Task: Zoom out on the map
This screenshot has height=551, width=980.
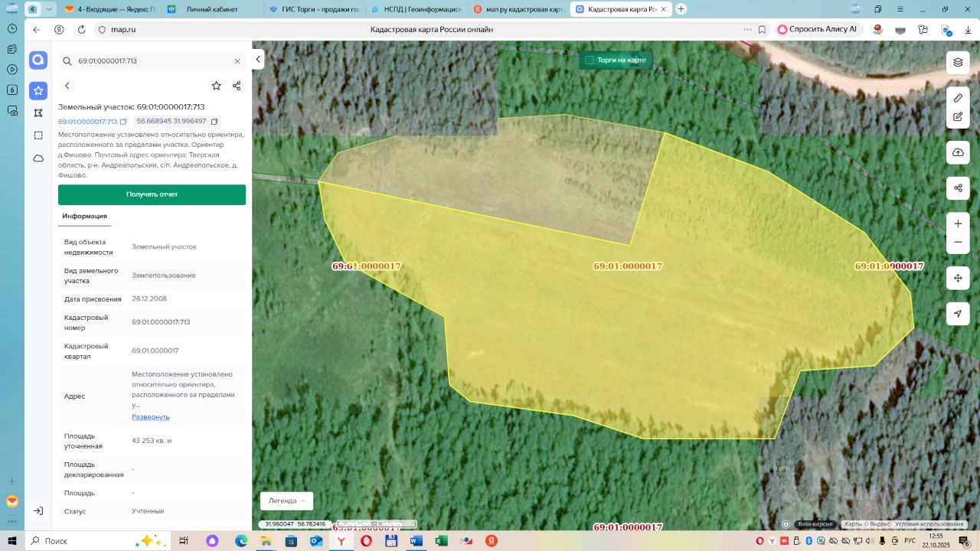Action: tap(958, 242)
